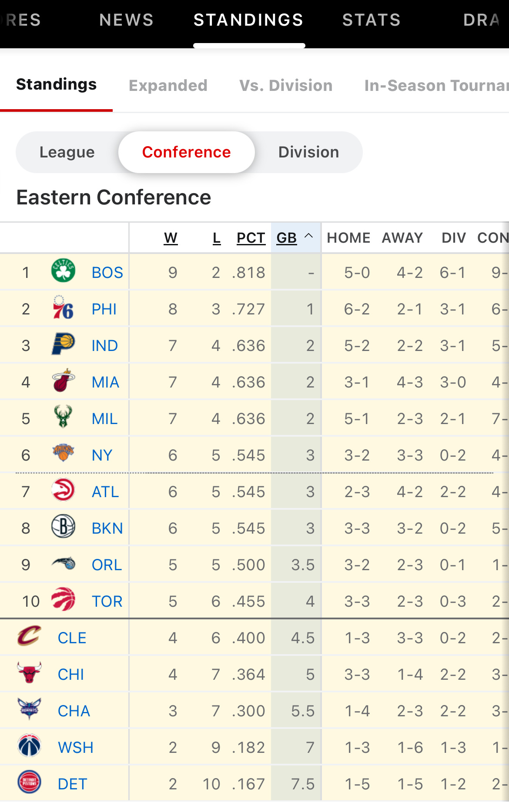Screen dimensions: 509x812
Task: Open the News tab
Action: coord(127,20)
